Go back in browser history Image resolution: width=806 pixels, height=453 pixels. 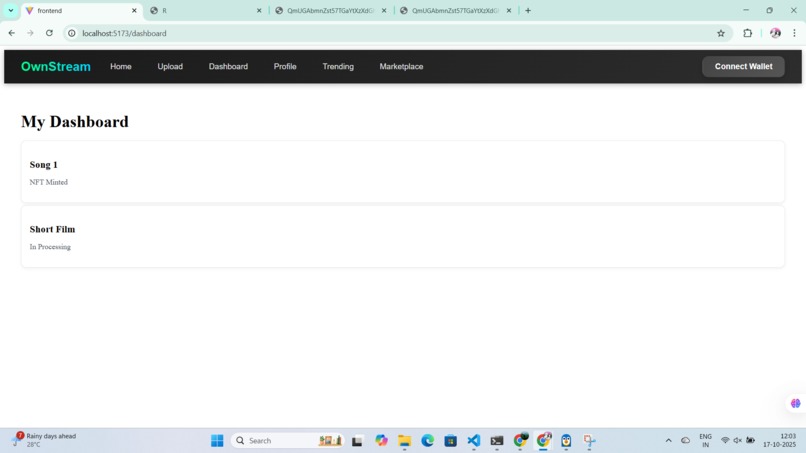pyautogui.click(x=11, y=33)
